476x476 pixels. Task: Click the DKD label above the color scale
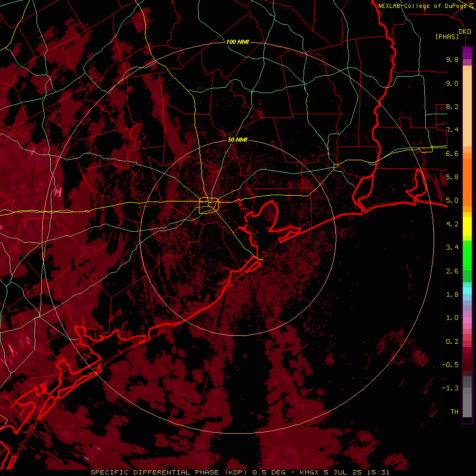click(x=465, y=32)
